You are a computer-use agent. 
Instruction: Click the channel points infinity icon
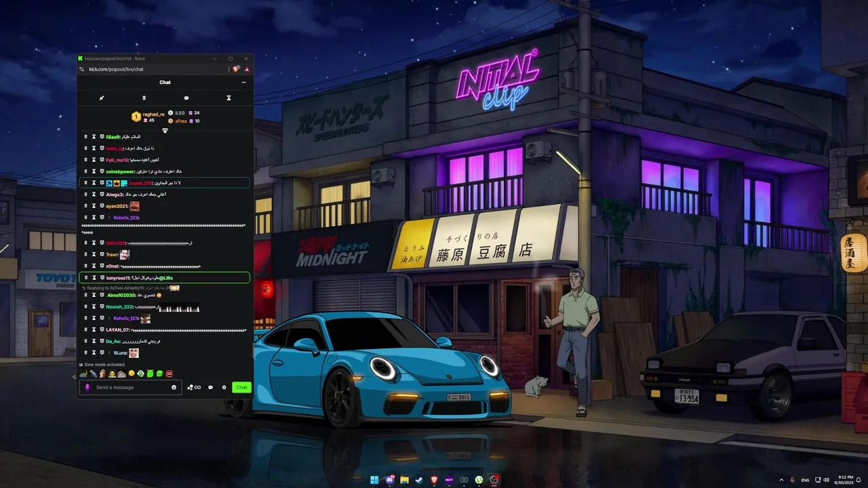[195, 388]
